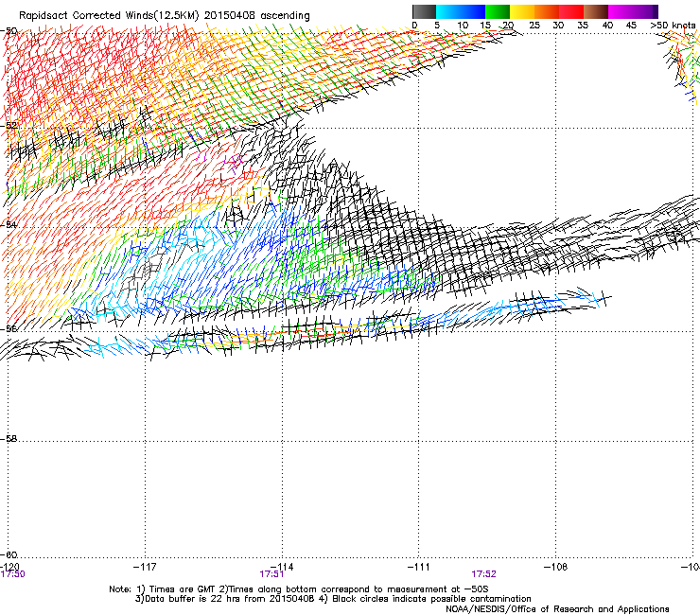This screenshot has width=700, height=615.
Task: Click the red 30-35 knots legend swatch
Action: (571, 11)
